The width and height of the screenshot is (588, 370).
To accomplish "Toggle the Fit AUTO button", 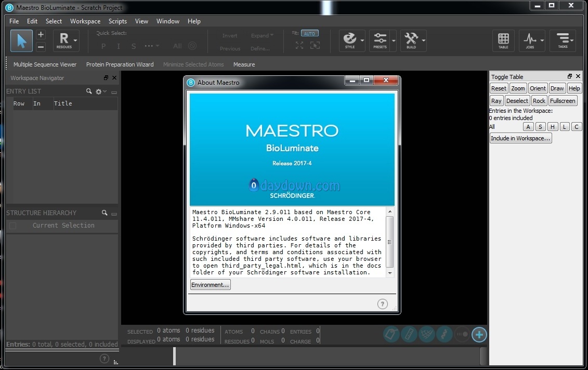I will (x=309, y=33).
